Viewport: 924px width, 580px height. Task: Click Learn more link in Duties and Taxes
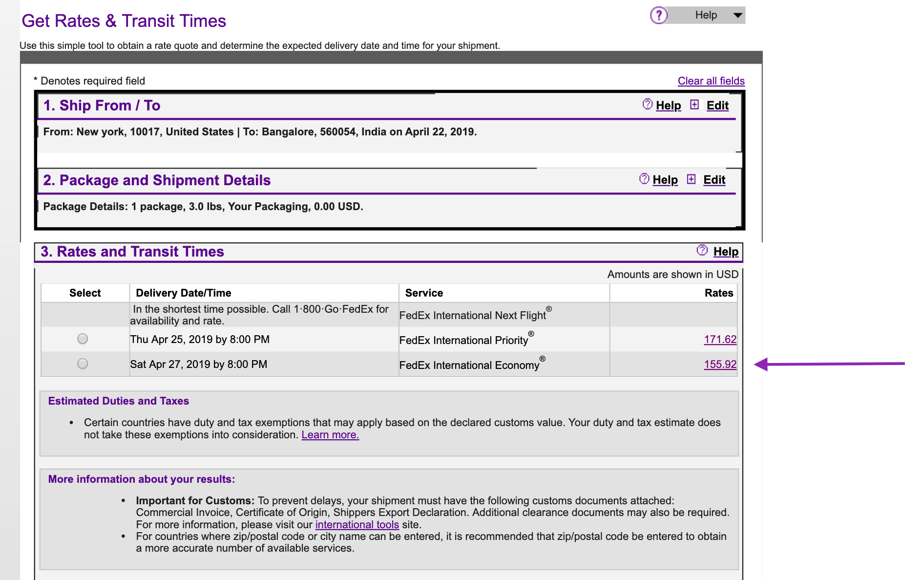coord(330,435)
